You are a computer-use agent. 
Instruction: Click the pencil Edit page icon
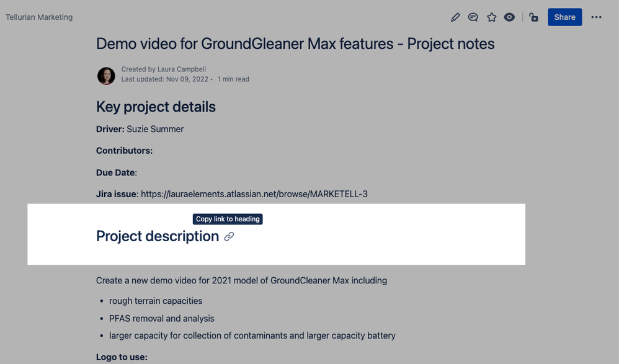tap(455, 17)
